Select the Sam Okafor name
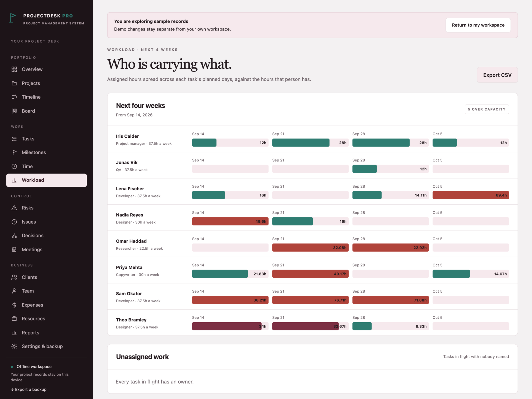The height and width of the screenshot is (399, 532). point(129,293)
